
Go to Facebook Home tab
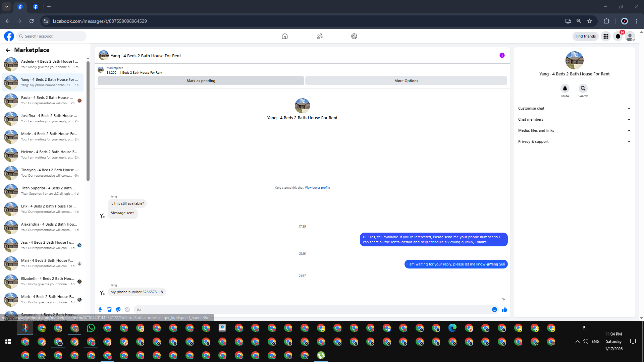[284, 36]
